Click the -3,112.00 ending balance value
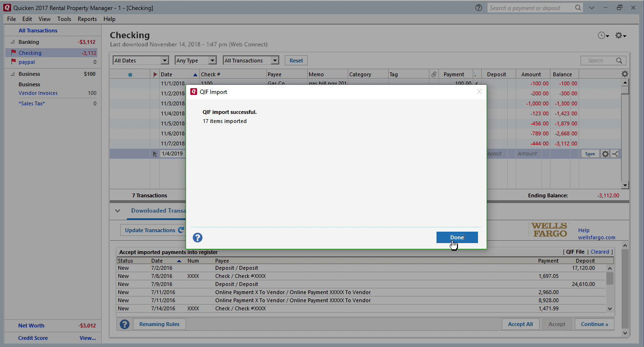644x347 pixels. click(x=608, y=195)
